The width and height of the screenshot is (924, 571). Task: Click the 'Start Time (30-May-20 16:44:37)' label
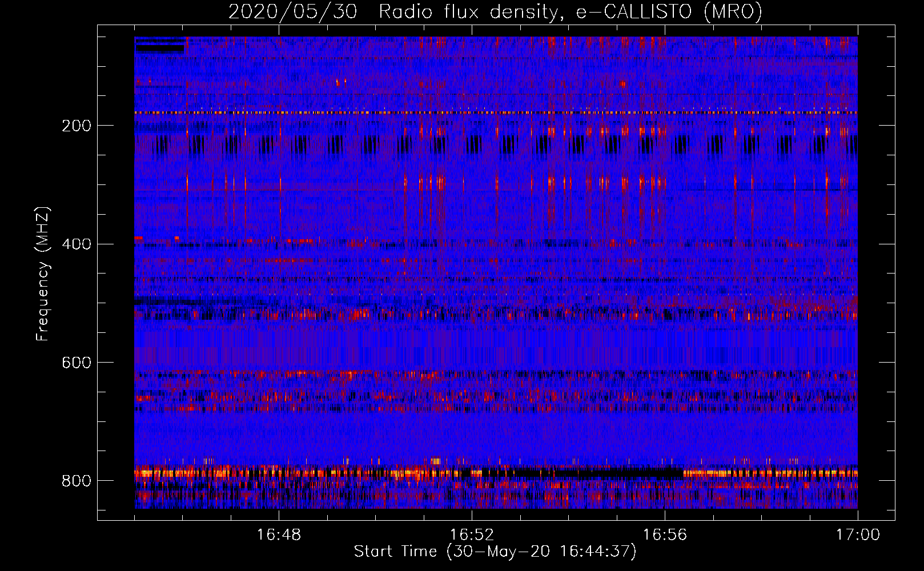[495, 552]
